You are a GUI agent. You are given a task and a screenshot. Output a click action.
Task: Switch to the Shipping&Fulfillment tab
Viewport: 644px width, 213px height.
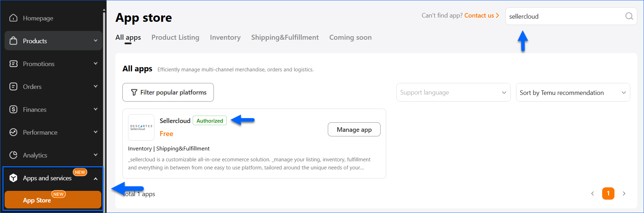pyautogui.click(x=285, y=37)
